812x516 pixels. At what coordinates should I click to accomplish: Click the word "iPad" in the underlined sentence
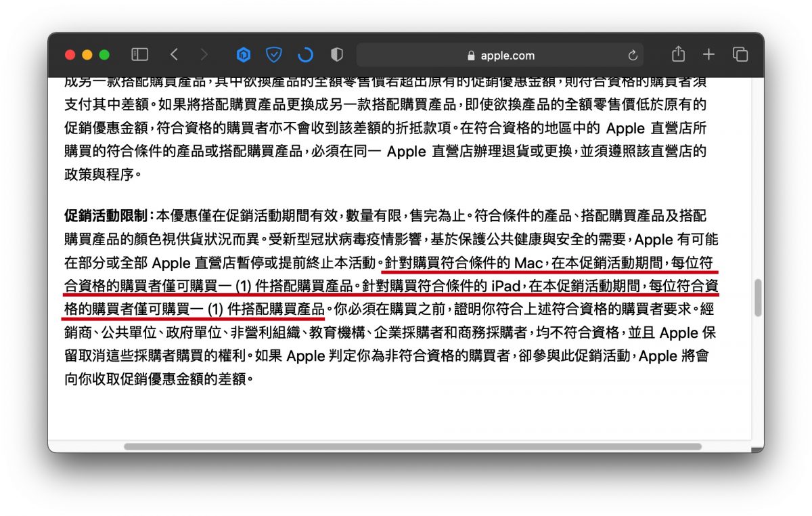(x=506, y=285)
